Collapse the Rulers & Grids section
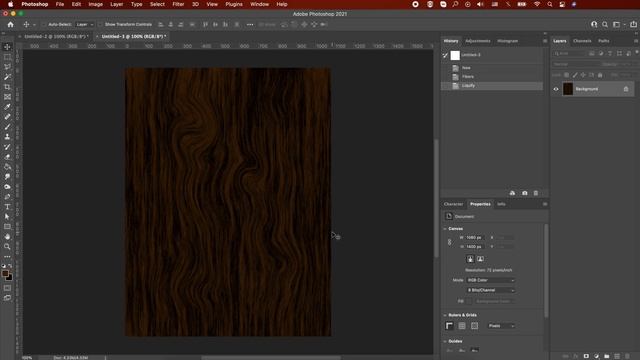Viewport: 640px width, 360px height. [x=445, y=315]
